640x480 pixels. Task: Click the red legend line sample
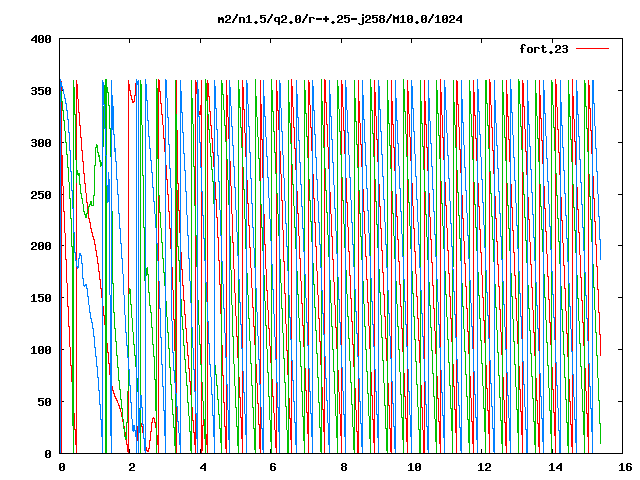(592, 49)
